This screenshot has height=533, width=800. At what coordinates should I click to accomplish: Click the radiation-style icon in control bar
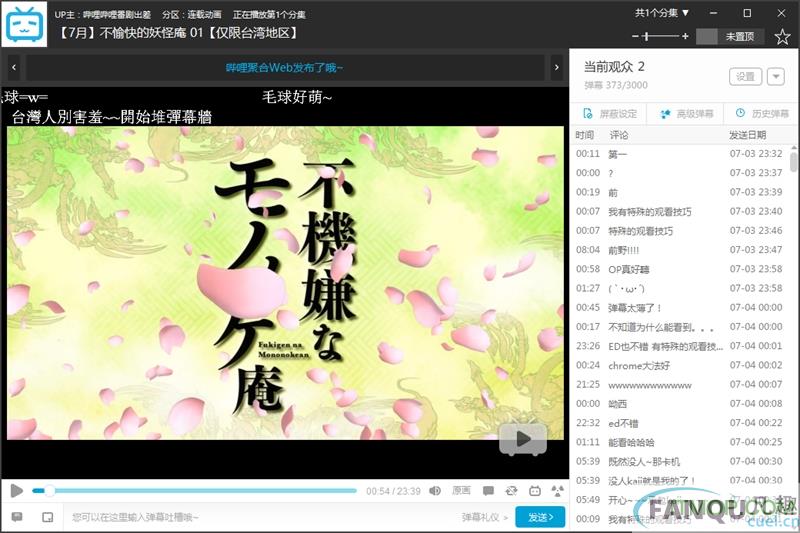[x=558, y=491]
